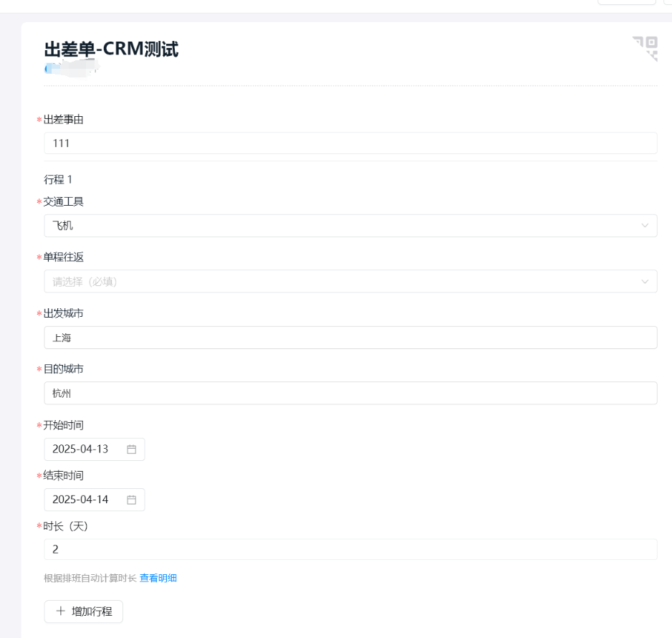Click the 出差单-CRM测试 title

pos(111,49)
